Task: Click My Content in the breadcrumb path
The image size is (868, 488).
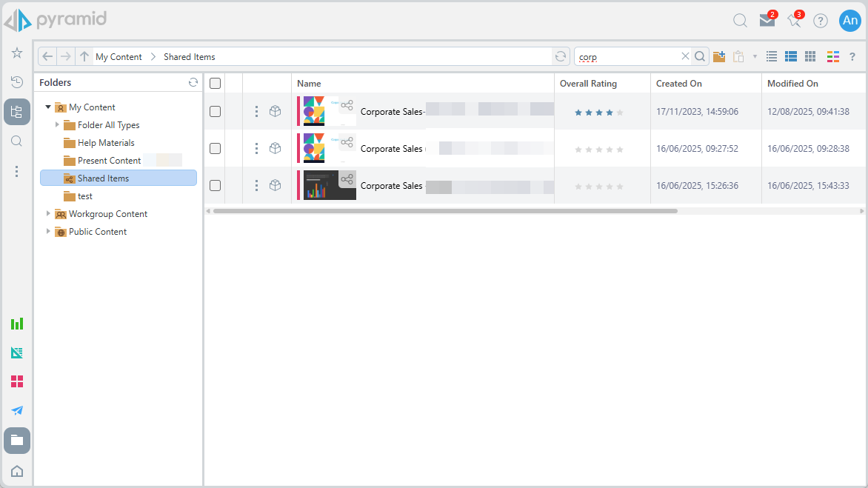Action: (x=118, y=57)
